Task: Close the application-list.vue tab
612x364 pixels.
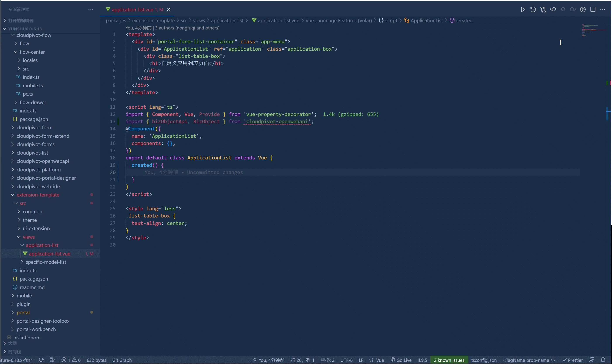Action: 169,10
